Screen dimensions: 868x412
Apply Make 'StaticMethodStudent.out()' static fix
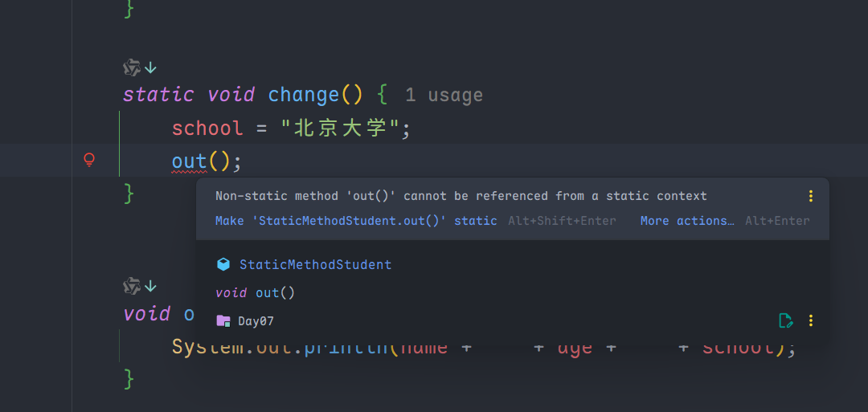pyautogui.click(x=356, y=221)
